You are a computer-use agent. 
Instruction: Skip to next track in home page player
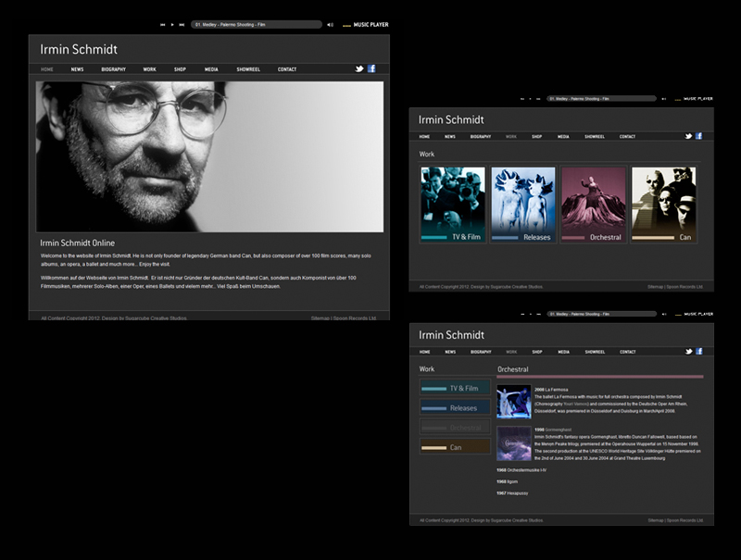click(182, 25)
